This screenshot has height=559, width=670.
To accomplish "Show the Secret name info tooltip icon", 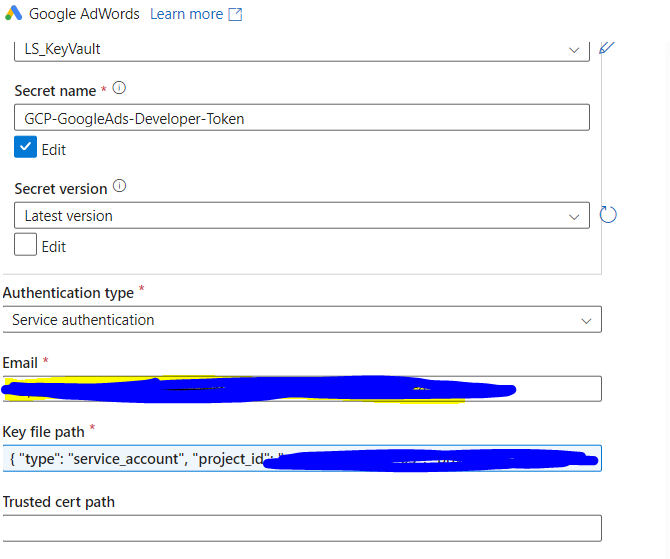I will point(119,88).
